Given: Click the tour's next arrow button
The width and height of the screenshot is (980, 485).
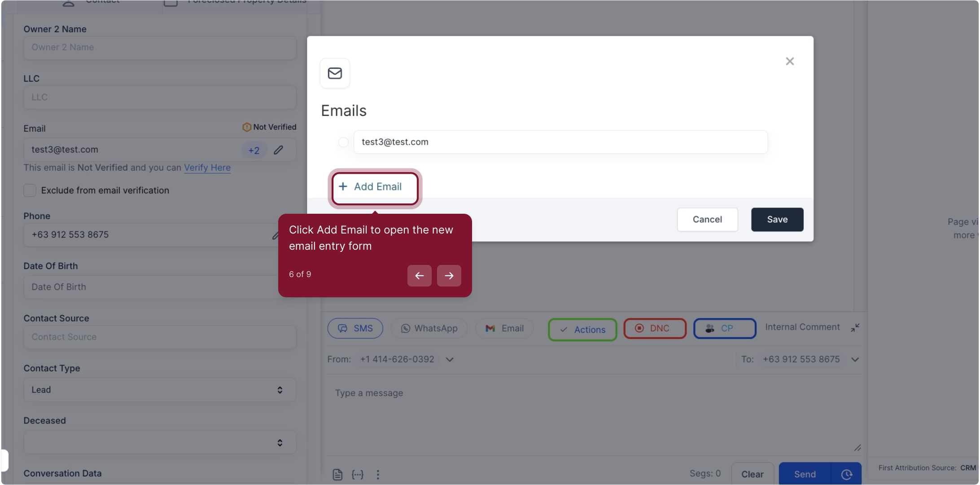Looking at the screenshot, I should click(x=449, y=275).
